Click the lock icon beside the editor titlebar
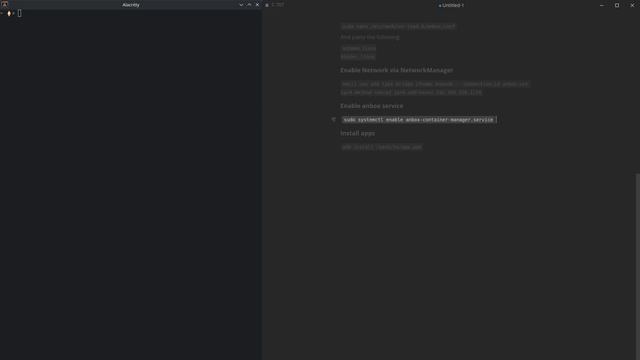Viewport: 640px width, 360px height. click(x=267, y=5)
